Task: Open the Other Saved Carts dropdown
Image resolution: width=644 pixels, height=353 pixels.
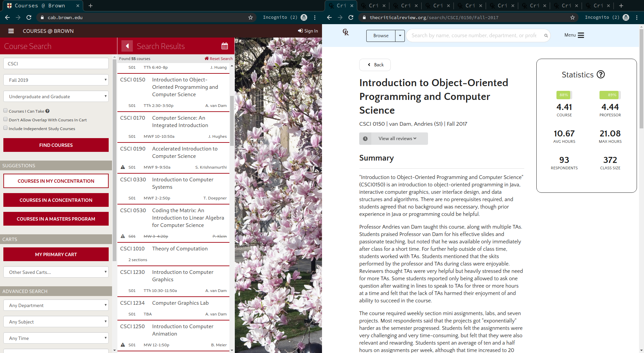Action: click(56, 272)
